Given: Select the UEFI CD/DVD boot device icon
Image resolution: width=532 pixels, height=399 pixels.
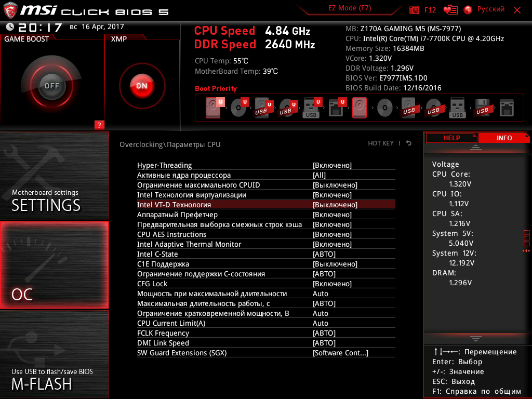Looking at the screenshot, I should (240, 108).
